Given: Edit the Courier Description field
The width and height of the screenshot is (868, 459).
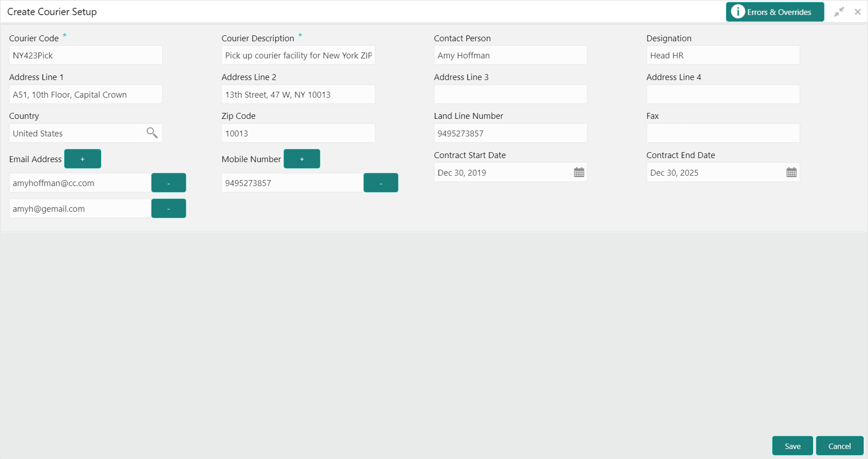Looking at the screenshot, I should (298, 55).
